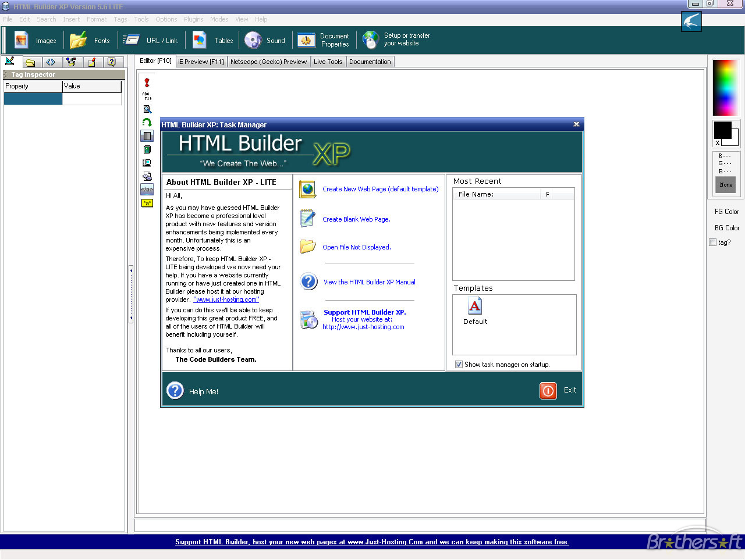Open the Help menu
The width and height of the screenshot is (745, 560).
click(261, 19)
